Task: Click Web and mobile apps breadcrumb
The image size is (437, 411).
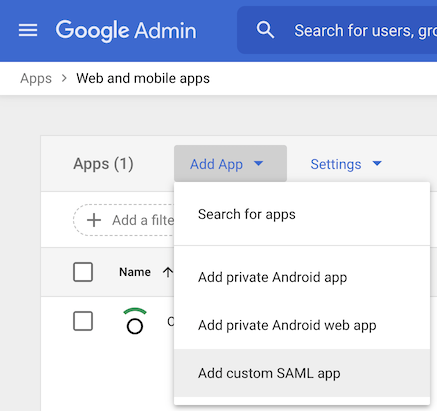Action: [x=143, y=78]
